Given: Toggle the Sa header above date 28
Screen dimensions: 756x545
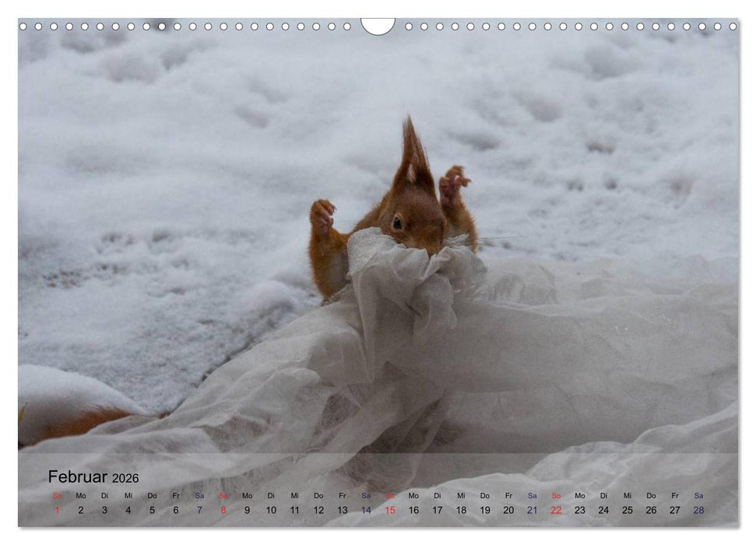Looking at the screenshot, I should [x=699, y=495].
